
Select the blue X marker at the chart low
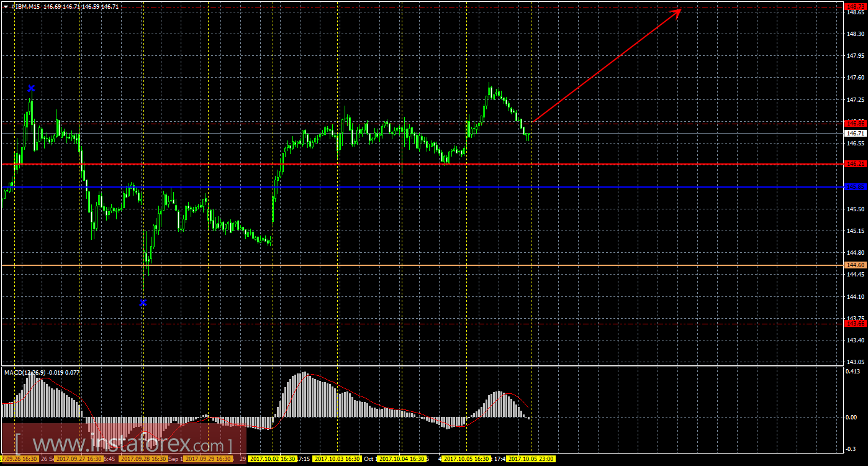click(143, 303)
